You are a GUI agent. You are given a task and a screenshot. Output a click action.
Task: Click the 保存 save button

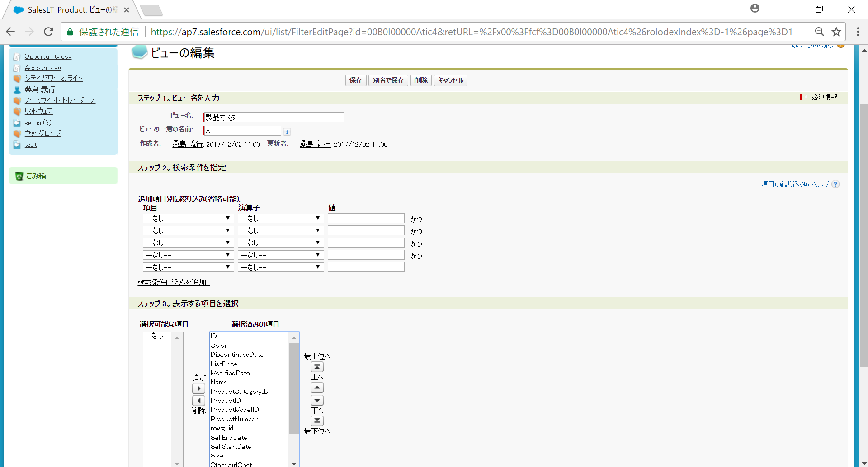coord(356,80)
